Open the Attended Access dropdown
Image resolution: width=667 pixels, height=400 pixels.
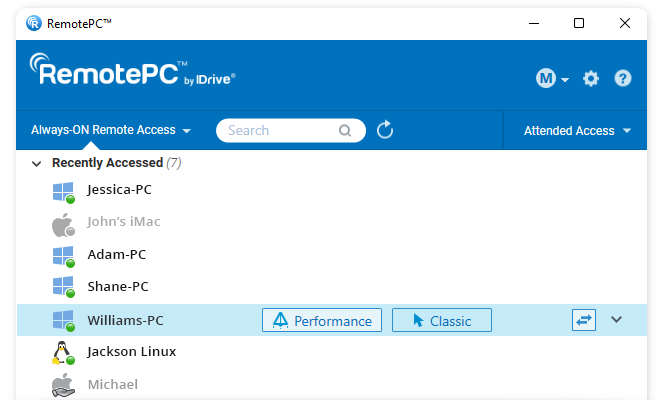tap(577, 131)
